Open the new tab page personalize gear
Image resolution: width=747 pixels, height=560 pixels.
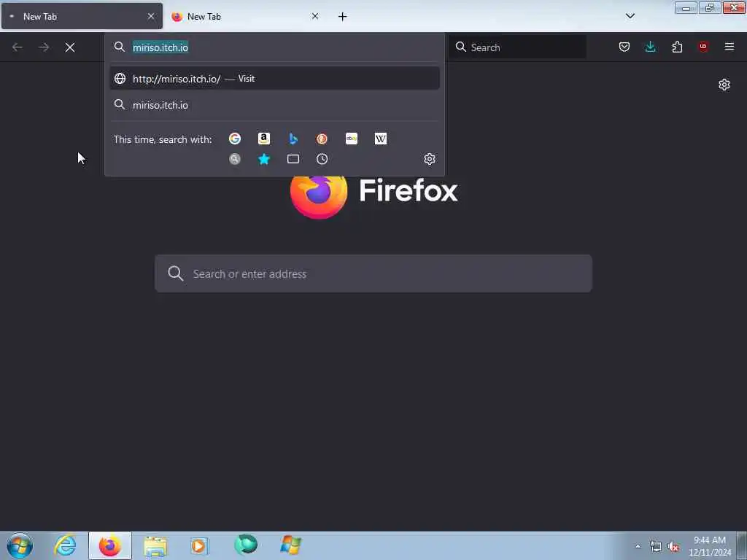tap(724, 85)
